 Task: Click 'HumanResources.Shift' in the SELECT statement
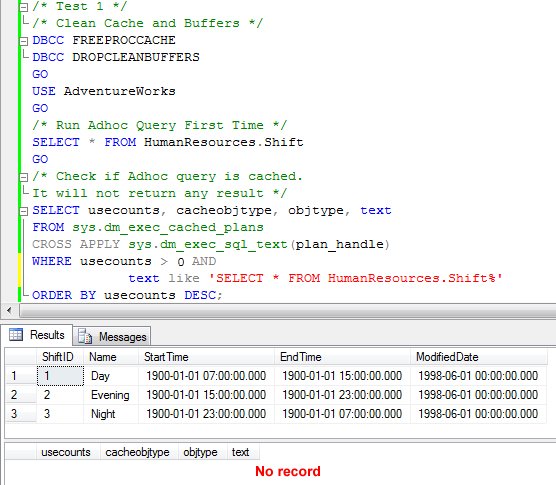pyautogui.click(x=224, y=142)
